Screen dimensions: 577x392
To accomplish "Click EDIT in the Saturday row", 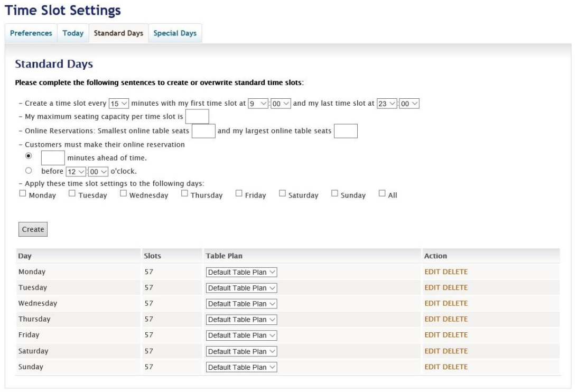I will pos(432,351).
